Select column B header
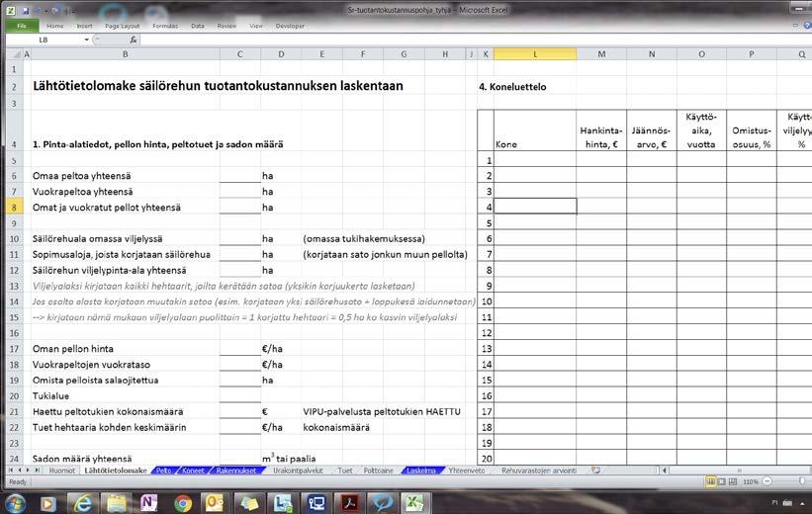Screen dimensions: 812x514 125,53
